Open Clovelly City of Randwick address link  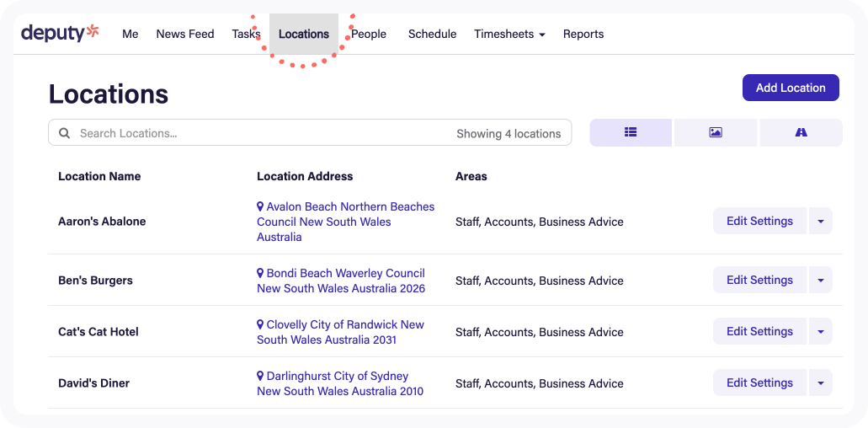point(340,332)
